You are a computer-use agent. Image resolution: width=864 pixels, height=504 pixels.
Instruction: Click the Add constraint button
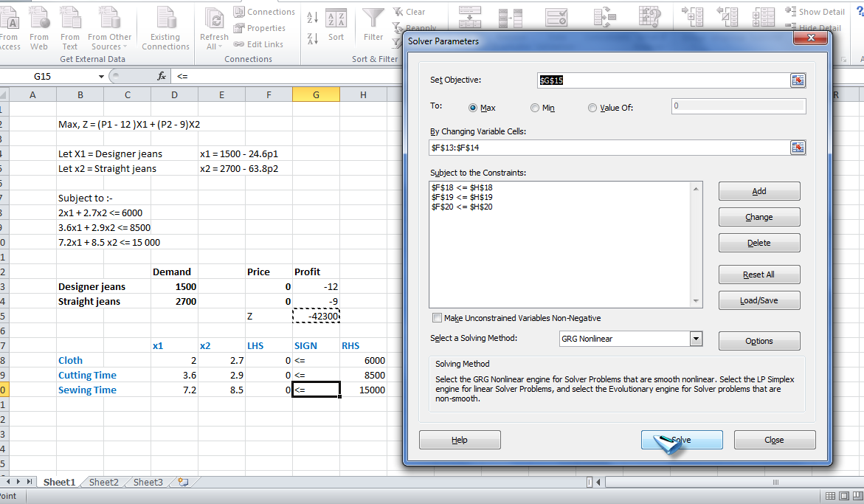click(x=758, y=191)
